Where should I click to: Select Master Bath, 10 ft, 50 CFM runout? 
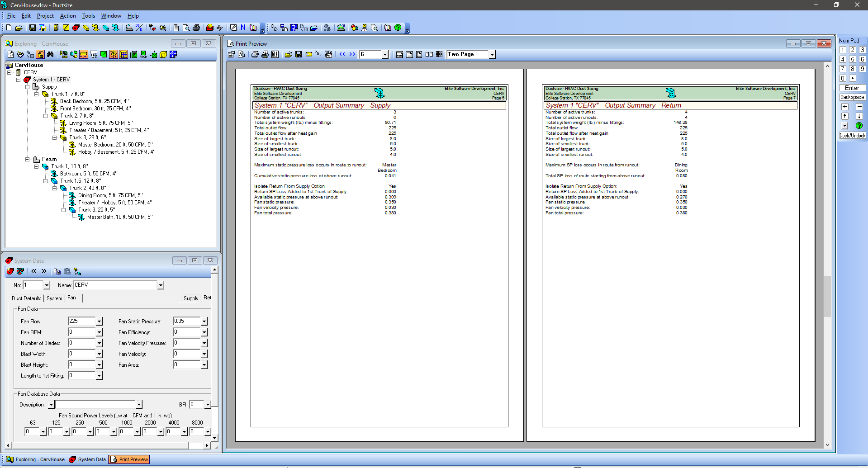pyautogui.click(x=120, y=217)
